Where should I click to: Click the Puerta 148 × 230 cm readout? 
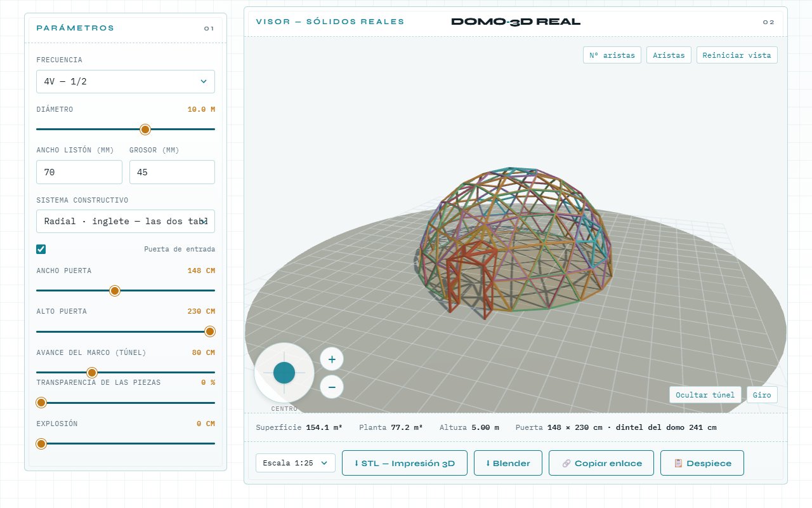(616, 427)
